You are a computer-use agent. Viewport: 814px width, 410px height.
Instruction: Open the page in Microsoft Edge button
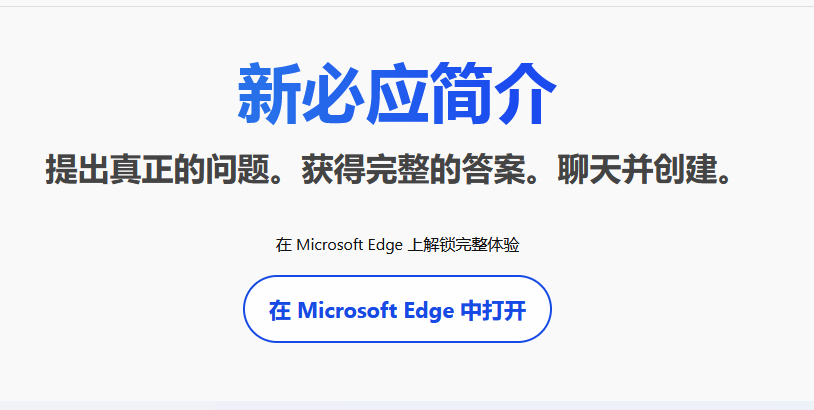pyautogui.click(x=397, y=309)
